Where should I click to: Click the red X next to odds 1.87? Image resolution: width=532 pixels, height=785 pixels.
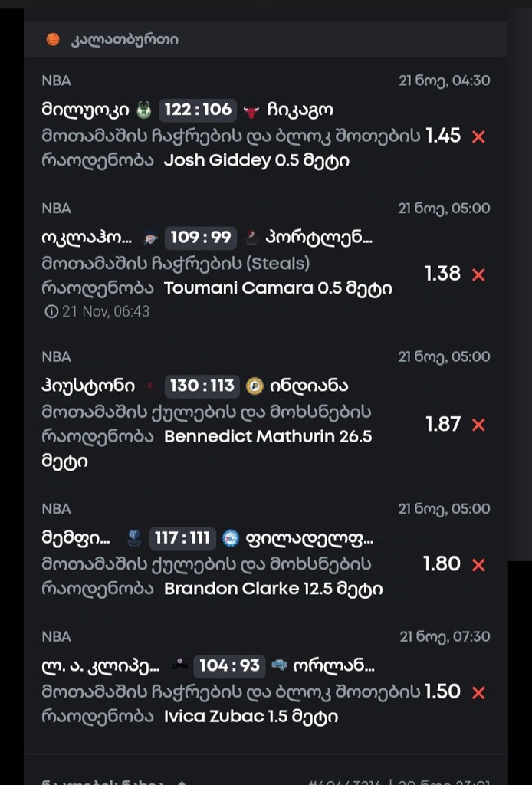pyautogui.click(x=478, y=425)
